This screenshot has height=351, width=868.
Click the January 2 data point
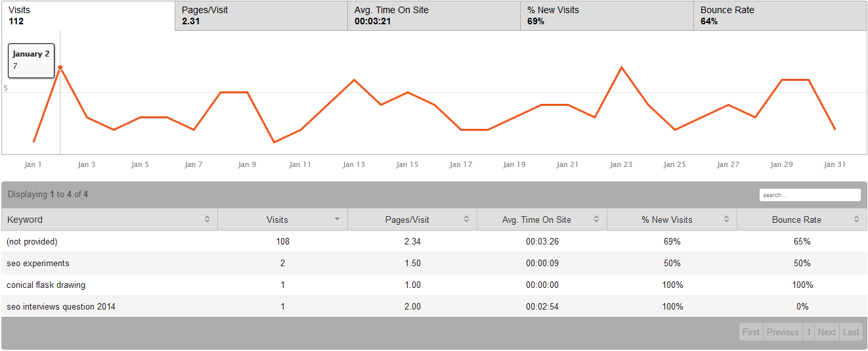pos(60,67)
